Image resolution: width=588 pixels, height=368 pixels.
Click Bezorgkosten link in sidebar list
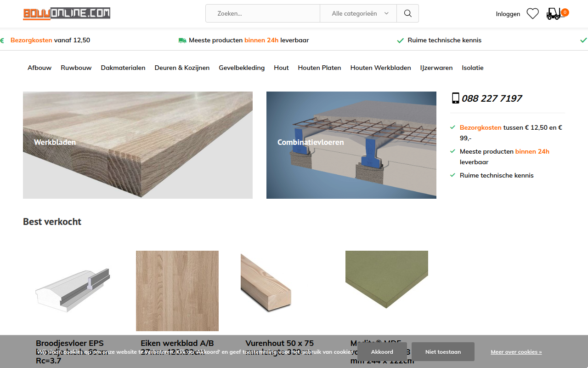(x=481, y=127)
